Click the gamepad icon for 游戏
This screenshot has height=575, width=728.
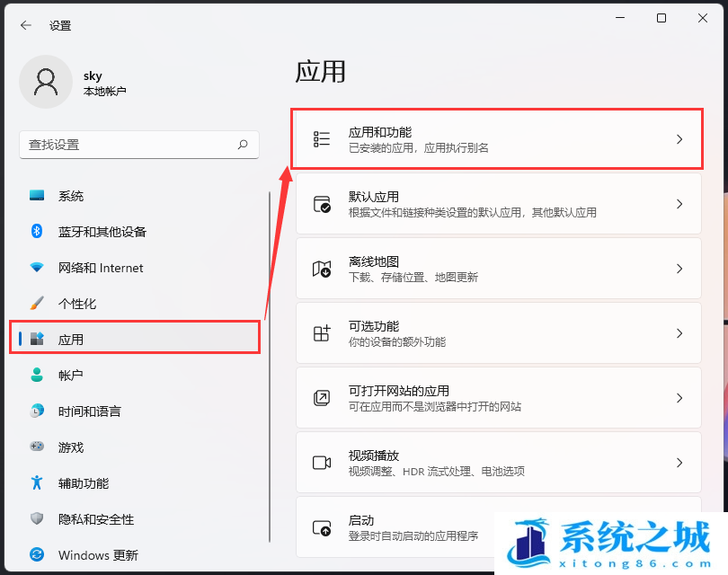tap(37, 447)
